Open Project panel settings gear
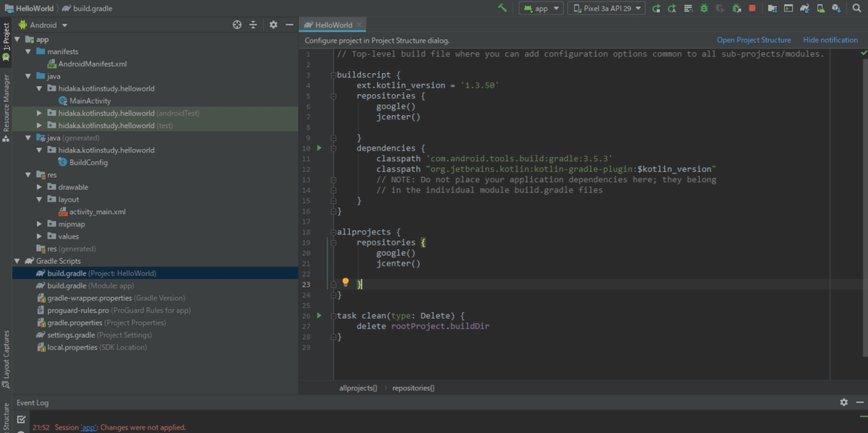This screenshot has height=433, width=868. (x=273, y=25)
